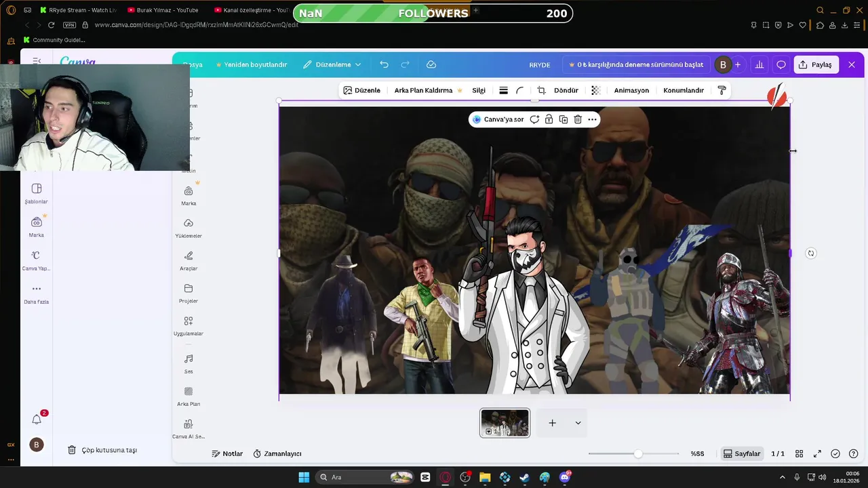Open the Marka item in editor sidebar
The height and width of the screenshot is (488, 868).
pyautogui.click(x=189, y=196)
